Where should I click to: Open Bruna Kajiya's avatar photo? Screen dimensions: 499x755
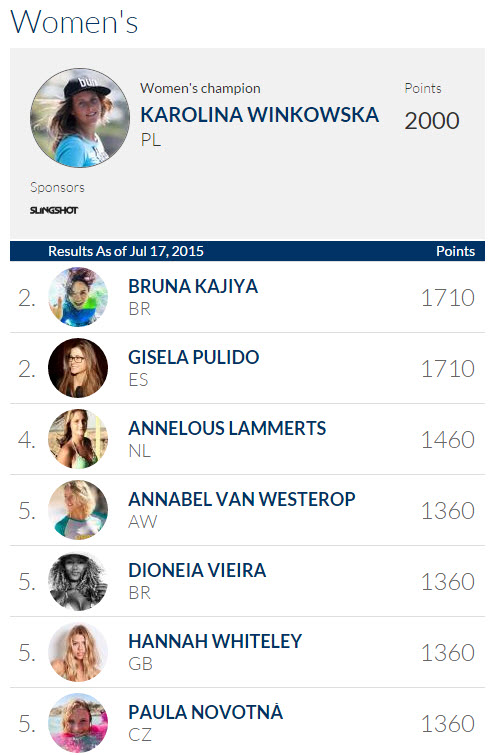click(78, 297)
